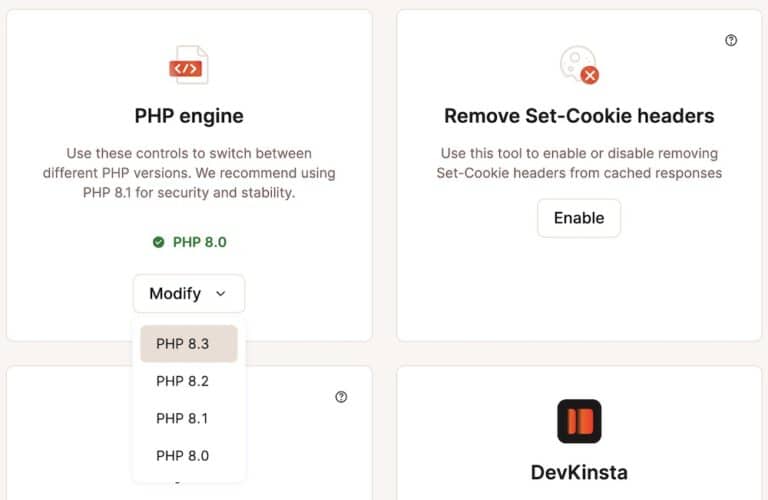Click the Set-Cookie description text

point(579,163)
